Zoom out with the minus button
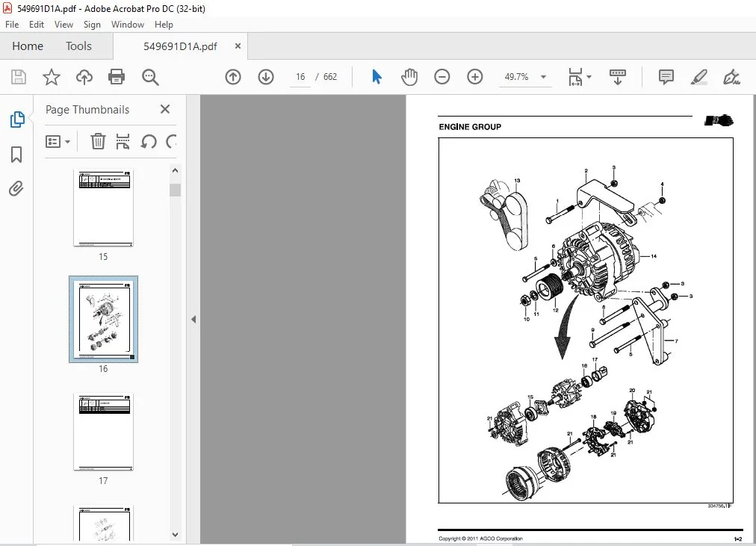 tap(441, 77)
